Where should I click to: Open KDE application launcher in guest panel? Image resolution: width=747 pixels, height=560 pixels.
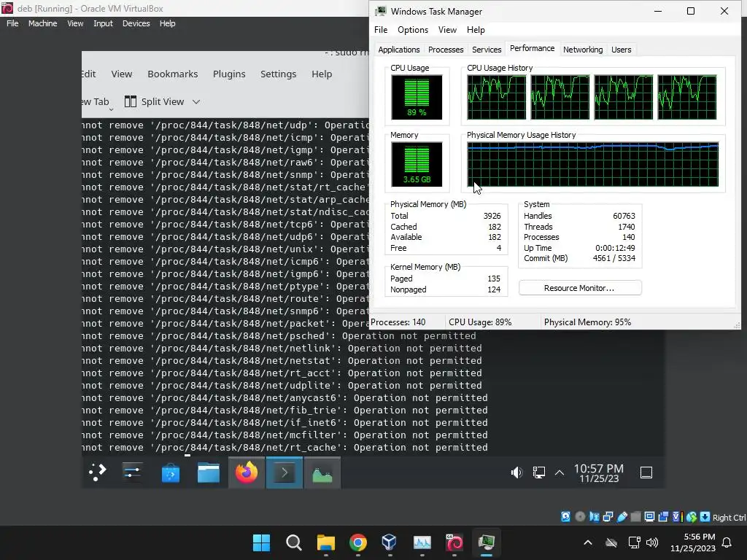click(x=98, y=472)
